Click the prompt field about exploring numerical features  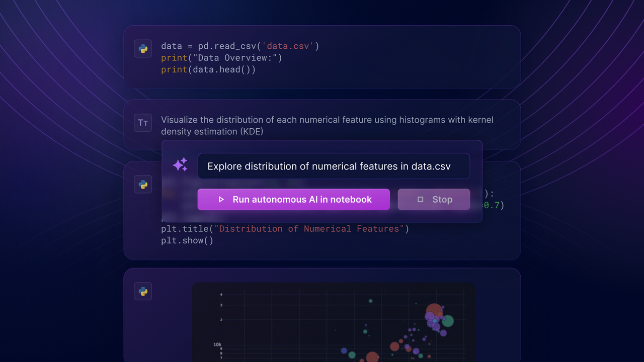click(334, 166)
